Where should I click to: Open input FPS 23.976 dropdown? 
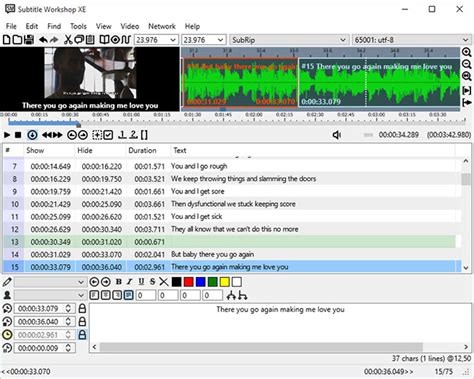click(x=173, y=40)
